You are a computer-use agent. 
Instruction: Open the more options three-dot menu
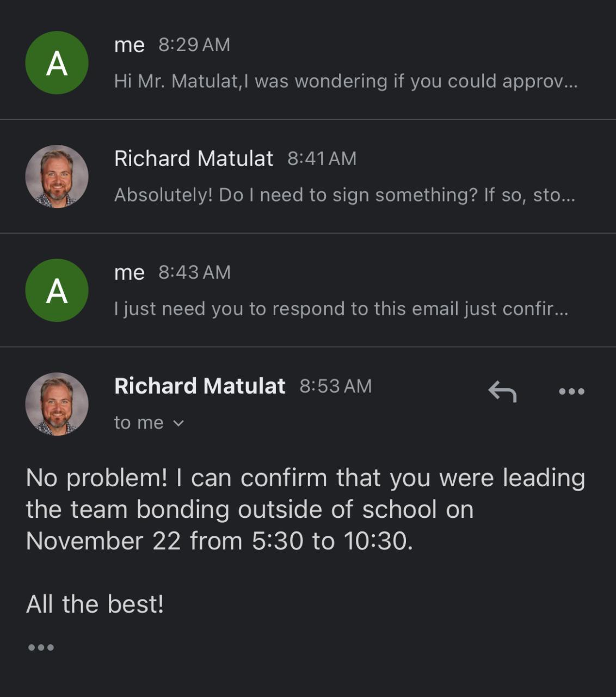click(571, 391)
